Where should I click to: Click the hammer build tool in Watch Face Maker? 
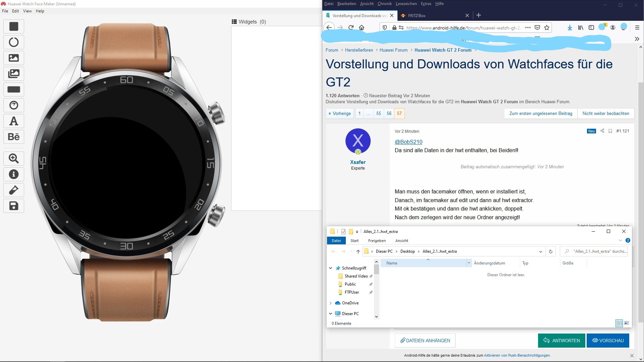pyautogui.click(x=14, y=190)
